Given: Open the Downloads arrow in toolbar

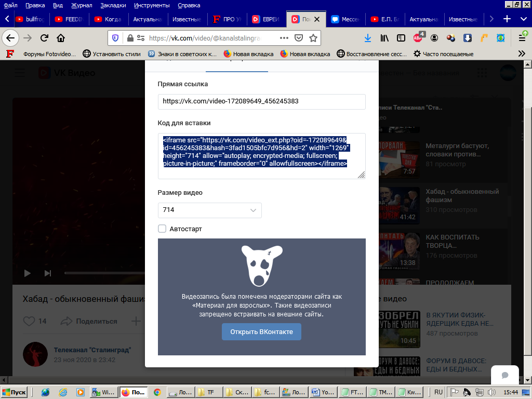Looking at the screenshot, I should pyautogui.click(x=367, y=38).
